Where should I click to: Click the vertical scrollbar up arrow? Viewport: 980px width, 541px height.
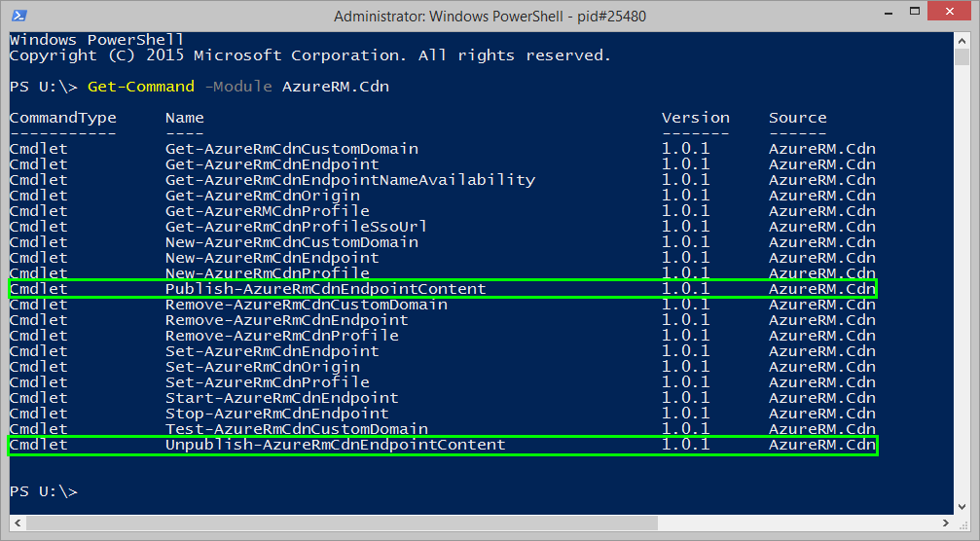coord(962,41)
